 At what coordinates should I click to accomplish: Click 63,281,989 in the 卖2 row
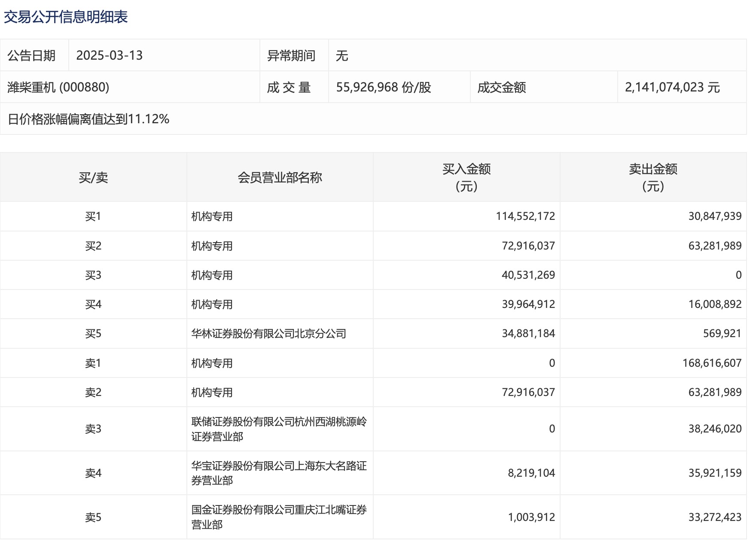(x=715, y=392)
